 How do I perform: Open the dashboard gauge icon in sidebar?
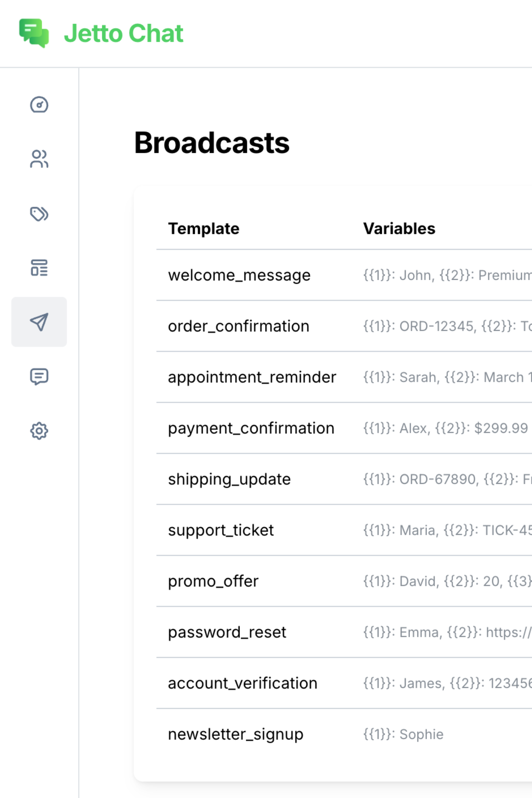pyautogui.click(x=39, y=105)
